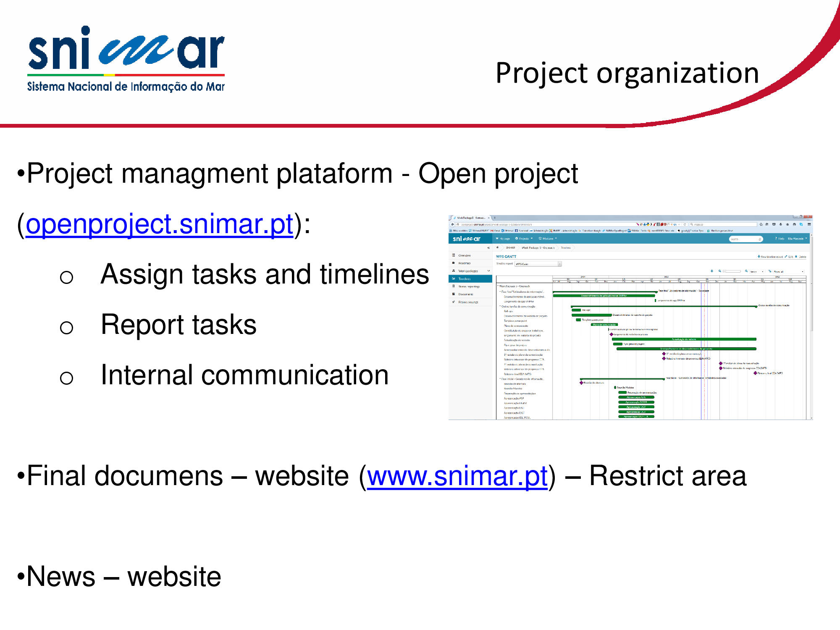Image resolution: width=840 pixels, height=630 pixels.
Task: Click the Desenvolvimento da aplicação móvel SNIMar bar
Action: pyautogui.click(x=604, y=296)
